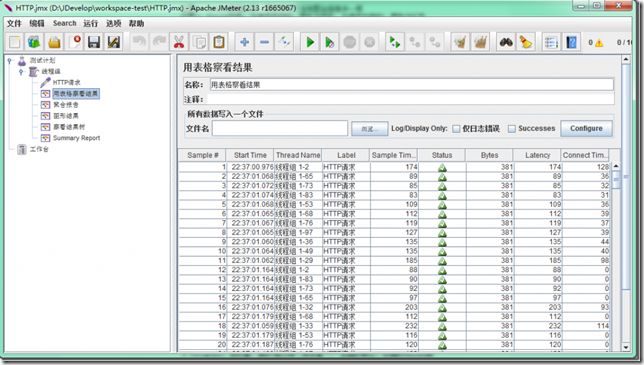Sort by Thread Name column header
Viewport: 644px width, 365px height.
298,155
